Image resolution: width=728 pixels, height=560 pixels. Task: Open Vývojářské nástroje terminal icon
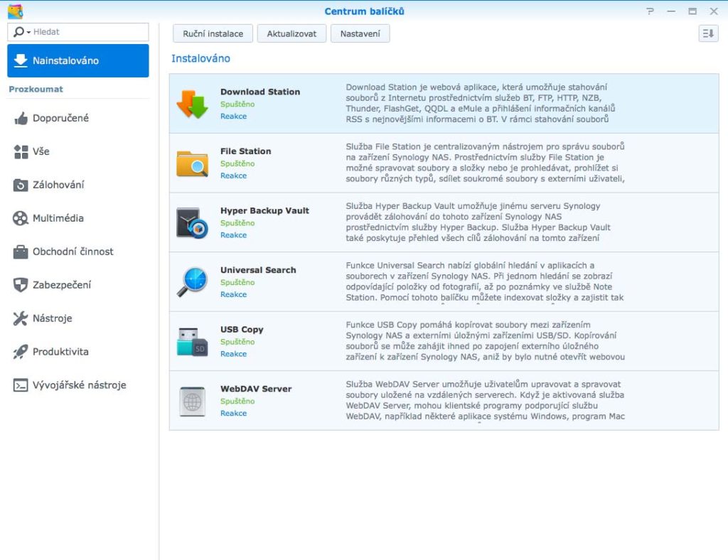(x=20, y=385)
